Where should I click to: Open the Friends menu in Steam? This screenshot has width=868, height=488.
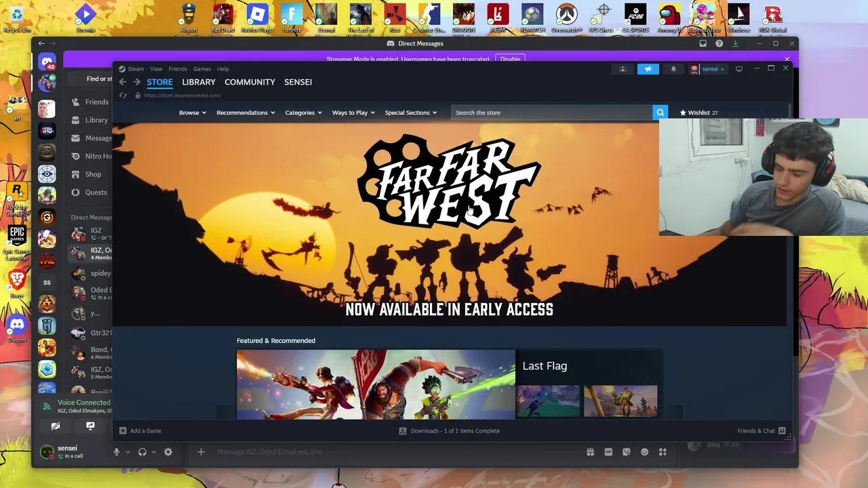(x=178, y=69)
